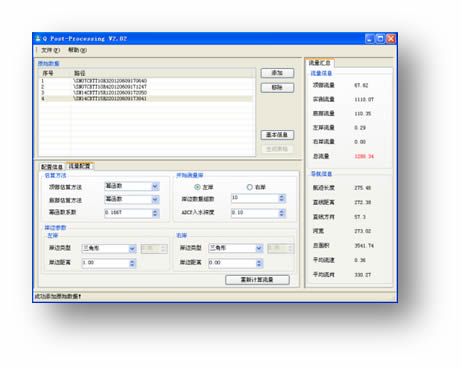463x368 pixels.
Task: Maximize the Q Post-Processing window
Action: [380, 39]
